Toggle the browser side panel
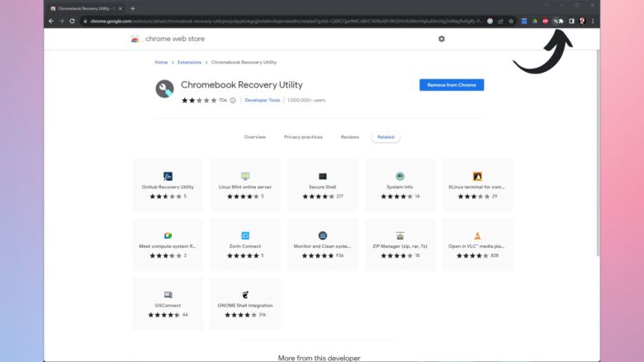This screenshot has width=644, height=362. (x=572, y=21)
